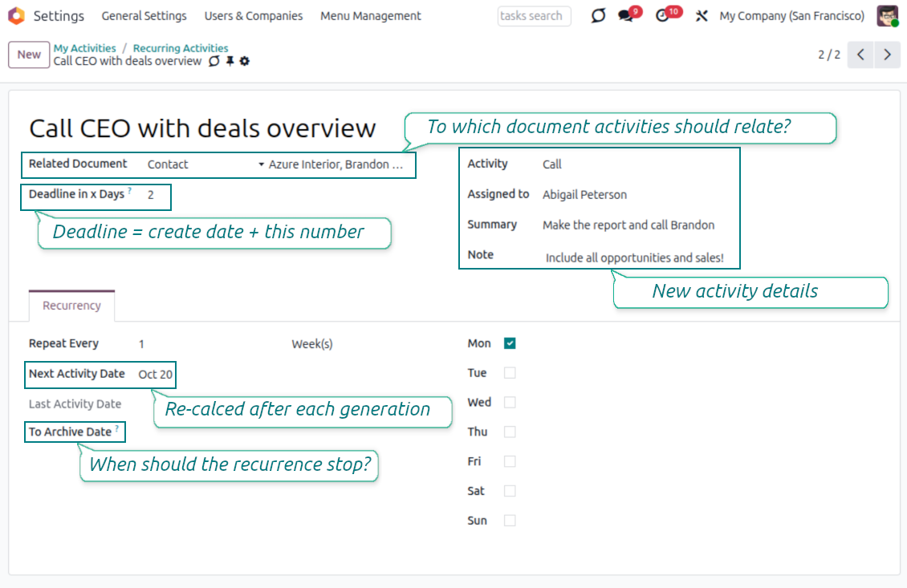Viewport: 907px width, 588px height.
Task: Click the debug tools wrench icon
Action: [x=702, y=16]
